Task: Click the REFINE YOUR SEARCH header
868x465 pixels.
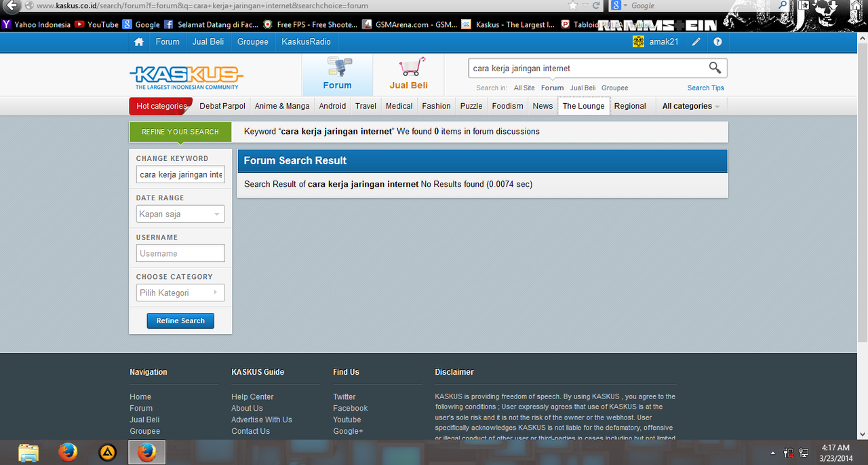Action: (x=180, y=132)
